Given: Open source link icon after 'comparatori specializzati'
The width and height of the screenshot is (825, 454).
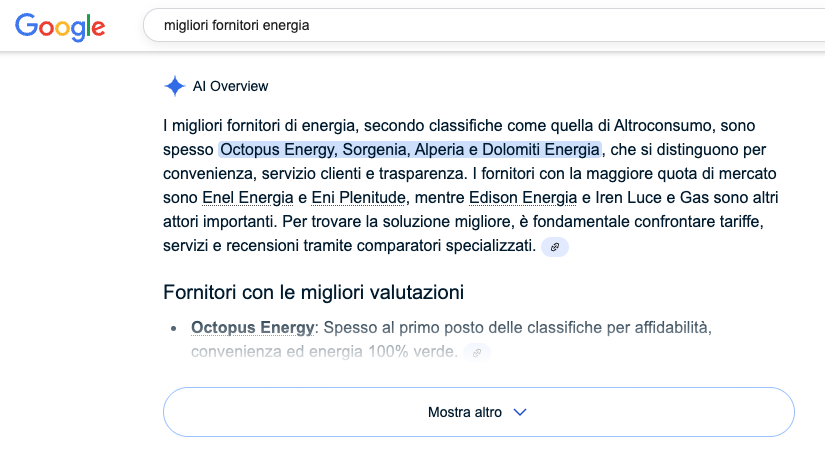Looking at the screenshot, I should pos(555,247).
